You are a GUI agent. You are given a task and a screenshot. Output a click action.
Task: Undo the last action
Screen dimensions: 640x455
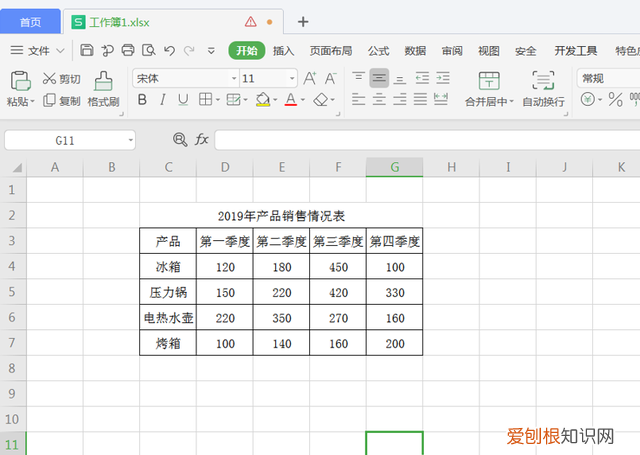click(169, 51)
